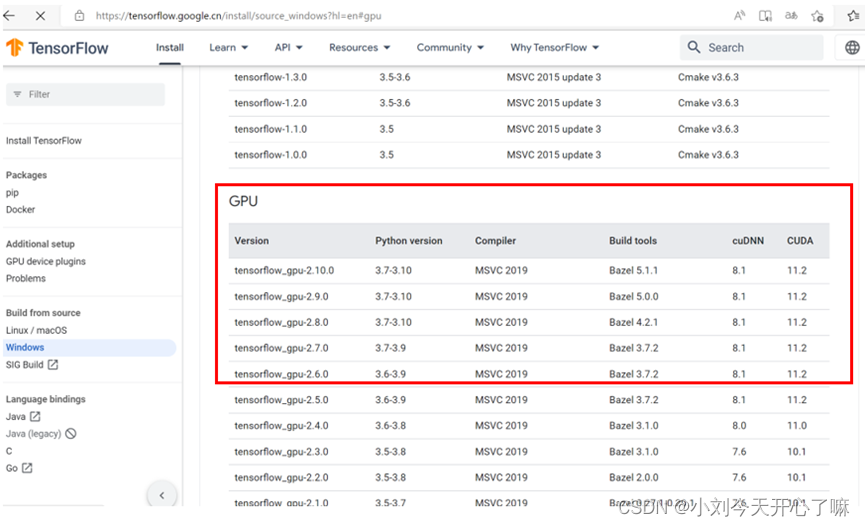Click tensorflow_gpu-2.9.0 version cell
The width and height of the screenshot is (865, 526).
coord(281,296)
